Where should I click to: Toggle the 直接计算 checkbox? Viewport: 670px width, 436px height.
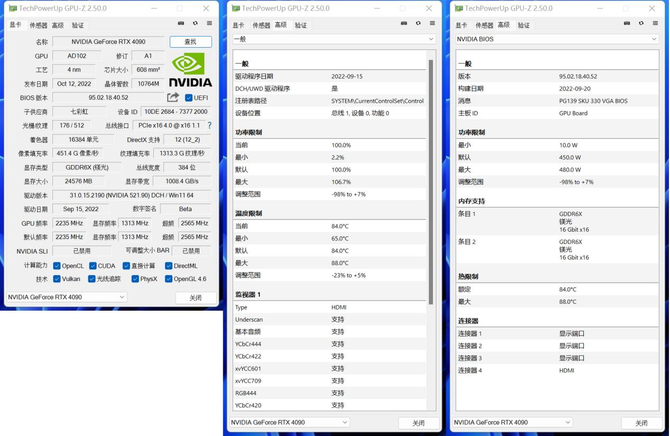pyautogui.click(x=126, y=266)
